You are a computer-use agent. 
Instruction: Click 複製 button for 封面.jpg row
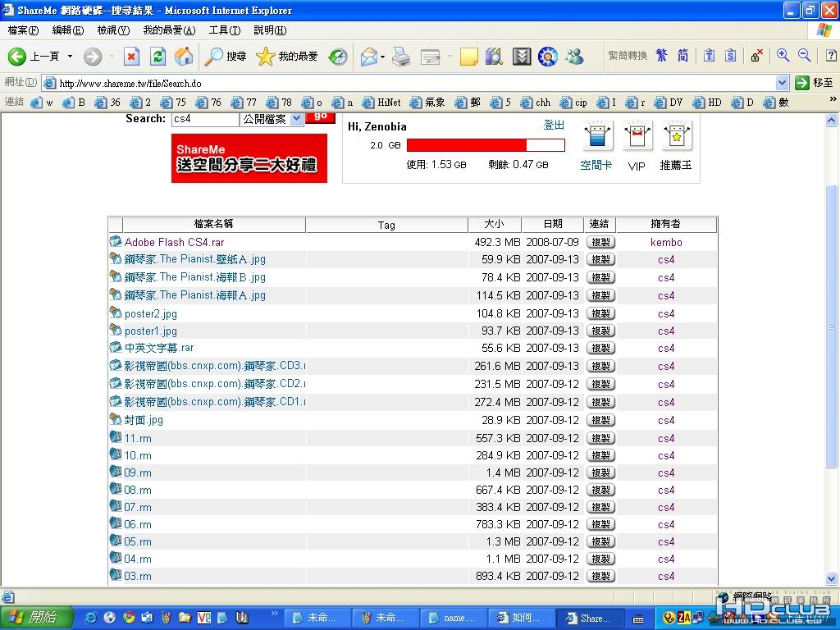click(600, 420)
